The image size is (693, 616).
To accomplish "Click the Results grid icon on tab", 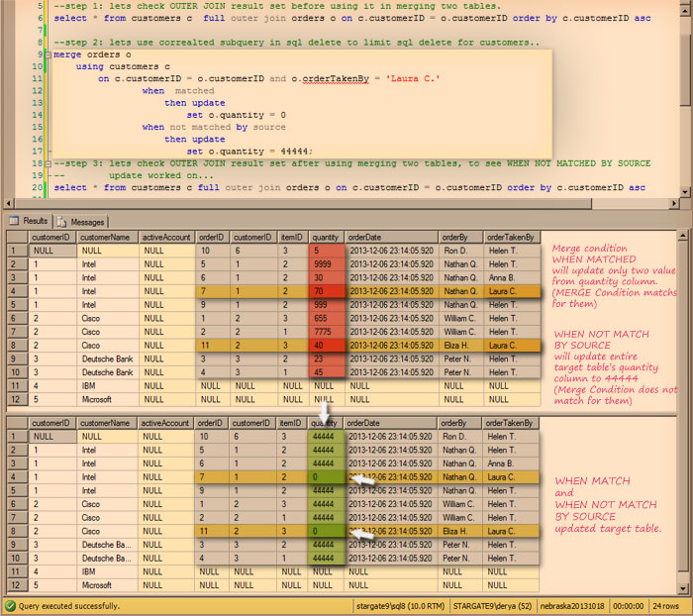I will pyautogui.click(x=13, y=221).
